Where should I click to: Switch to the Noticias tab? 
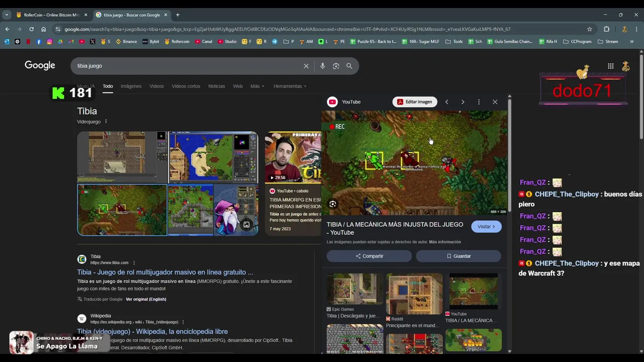coord(216,86)
